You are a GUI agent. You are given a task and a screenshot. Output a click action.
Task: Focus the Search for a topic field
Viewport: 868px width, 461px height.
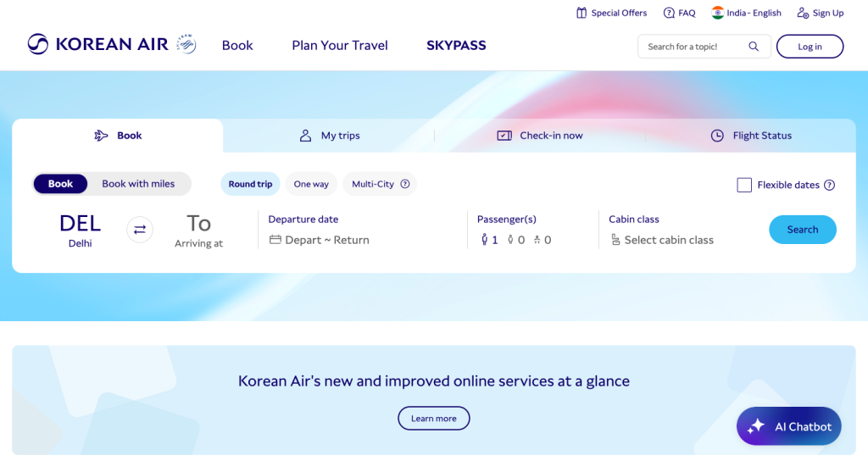pos(695,47)
